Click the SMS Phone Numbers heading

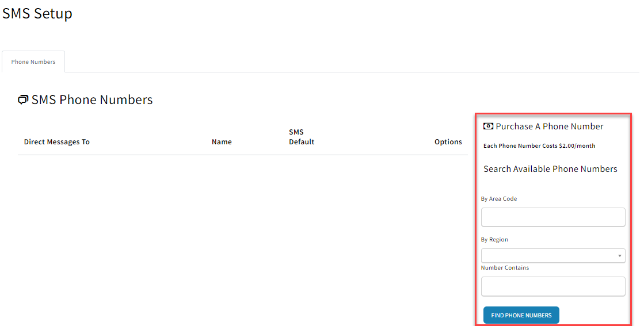(x=92, y=99)
